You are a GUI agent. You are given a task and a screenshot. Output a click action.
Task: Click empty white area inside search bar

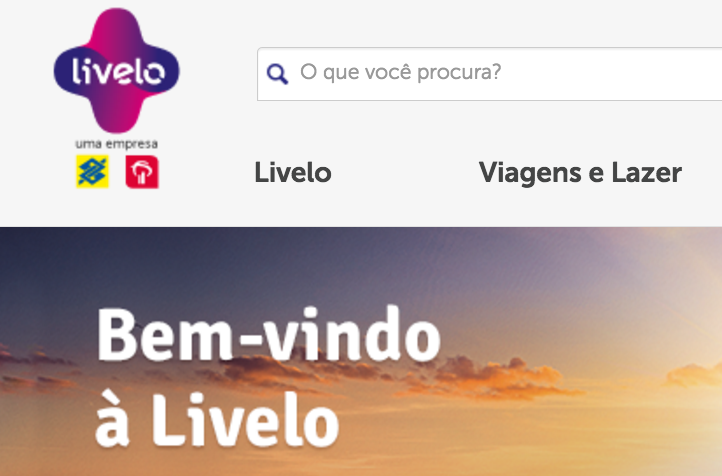612,74
